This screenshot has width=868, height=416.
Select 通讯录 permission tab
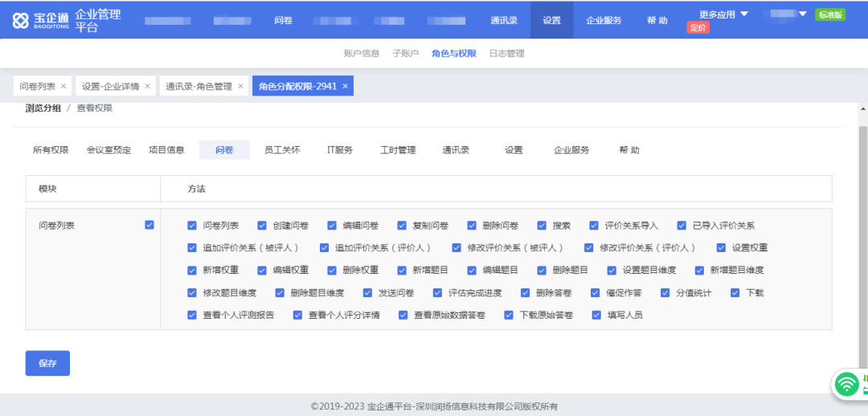click(x=457, y=150)
